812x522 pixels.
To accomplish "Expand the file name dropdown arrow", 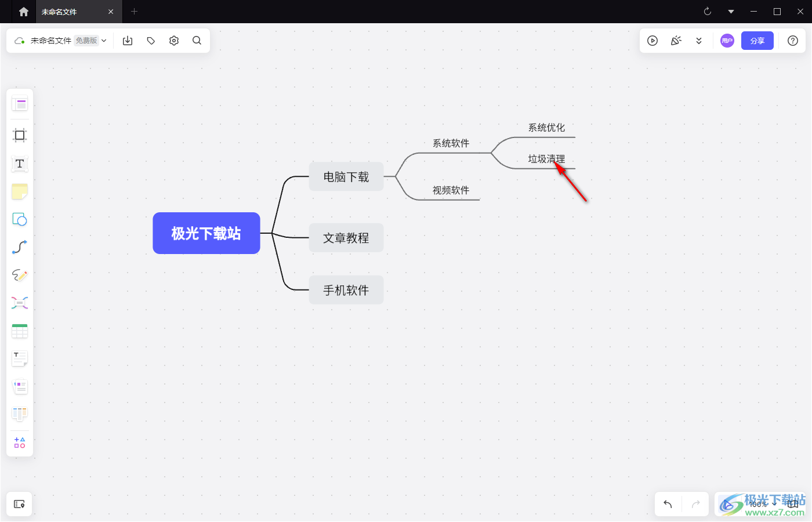I will (x=104, y=41).
